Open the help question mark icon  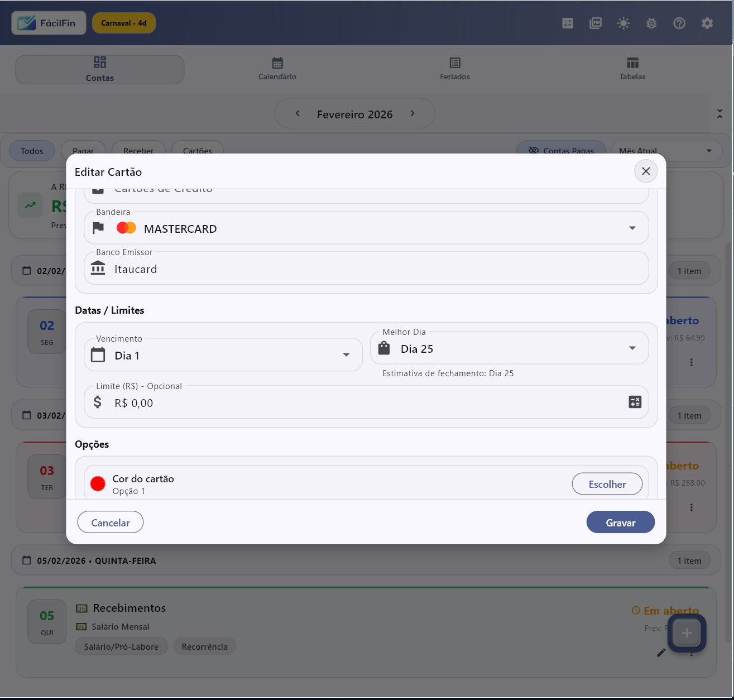[x=679, y=23]
